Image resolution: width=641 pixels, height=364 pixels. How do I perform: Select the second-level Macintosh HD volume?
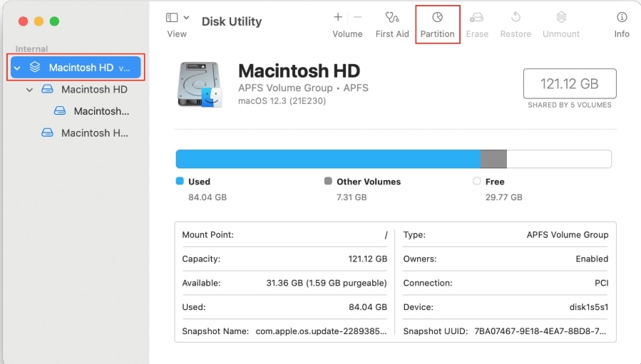tap(94, 90)
